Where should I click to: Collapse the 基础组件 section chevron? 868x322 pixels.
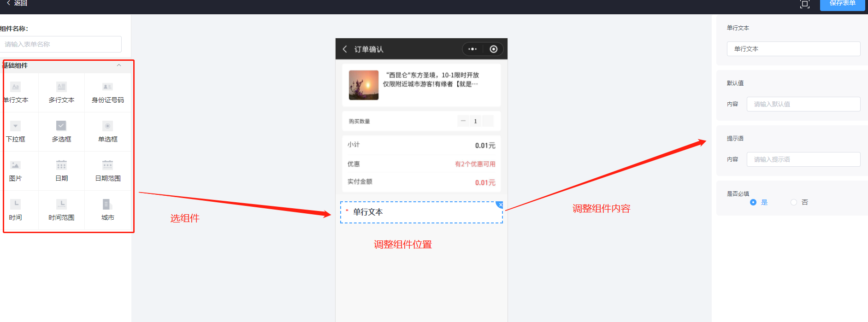coord(119,65)
